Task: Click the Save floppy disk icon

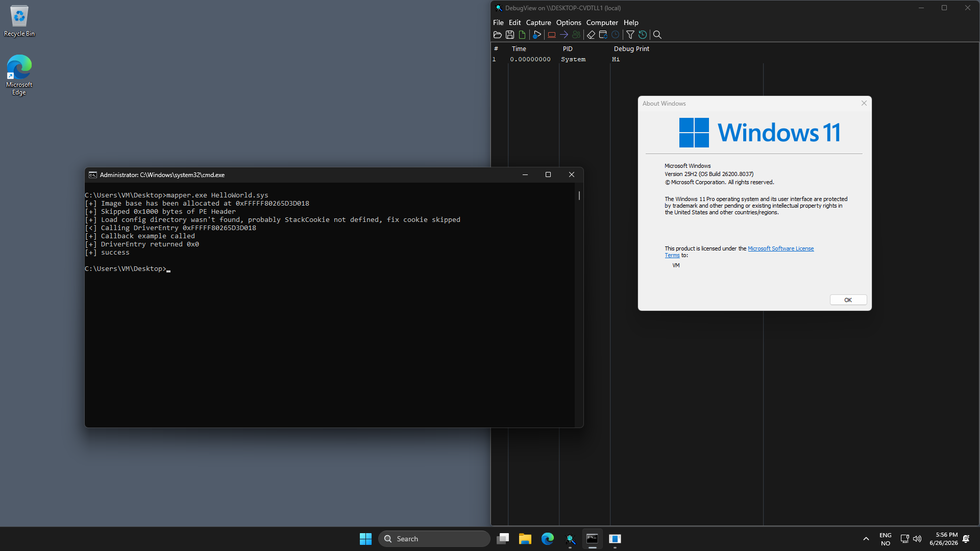Action: tap(510, 35)
